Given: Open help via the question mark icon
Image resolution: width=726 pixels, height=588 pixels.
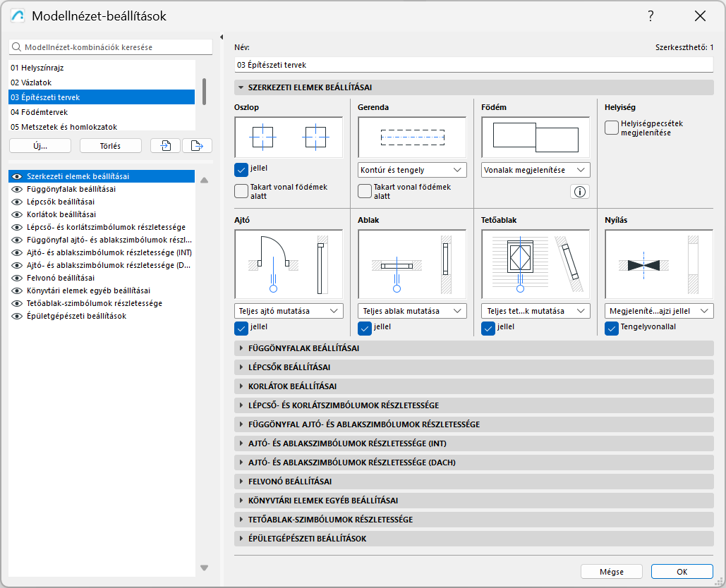Looking at the screenshot, I should pyautogui.click(x=650, y=16).
